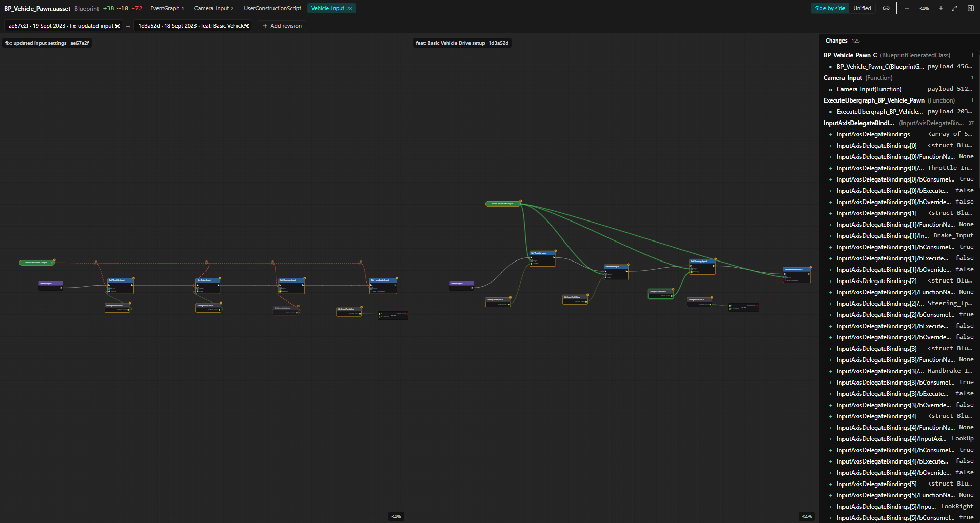Collapse the Changes side panel icon

[971, 8]
